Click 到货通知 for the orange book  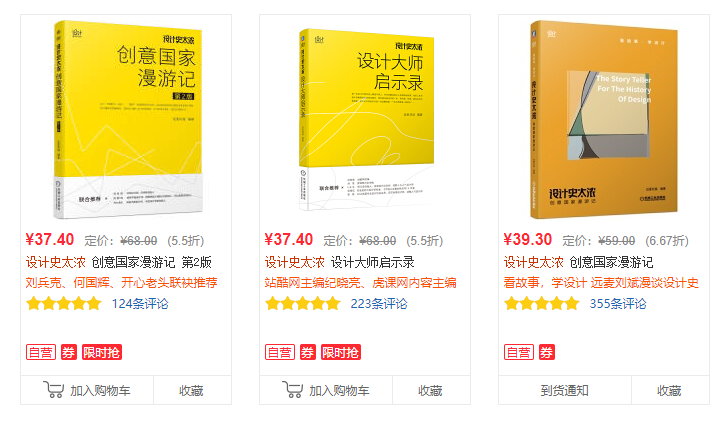pyautogui.click(x=565, y=390)
